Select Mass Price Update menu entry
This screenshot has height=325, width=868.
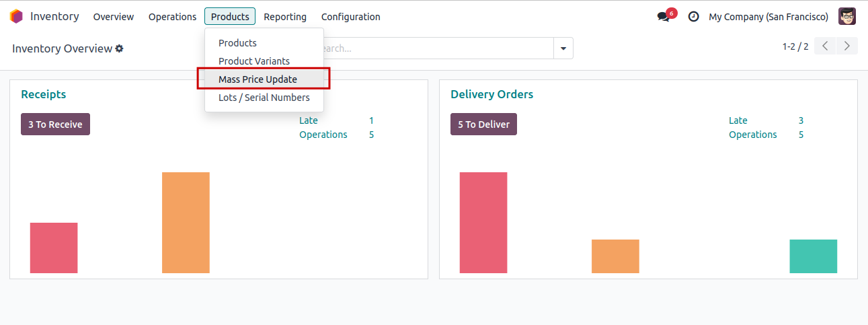[258, 79]
